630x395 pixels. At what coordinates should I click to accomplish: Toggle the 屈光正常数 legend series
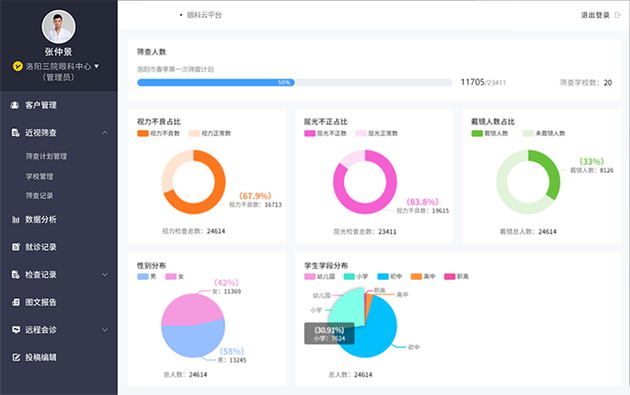pyautogui.click(x=376, y=133)
